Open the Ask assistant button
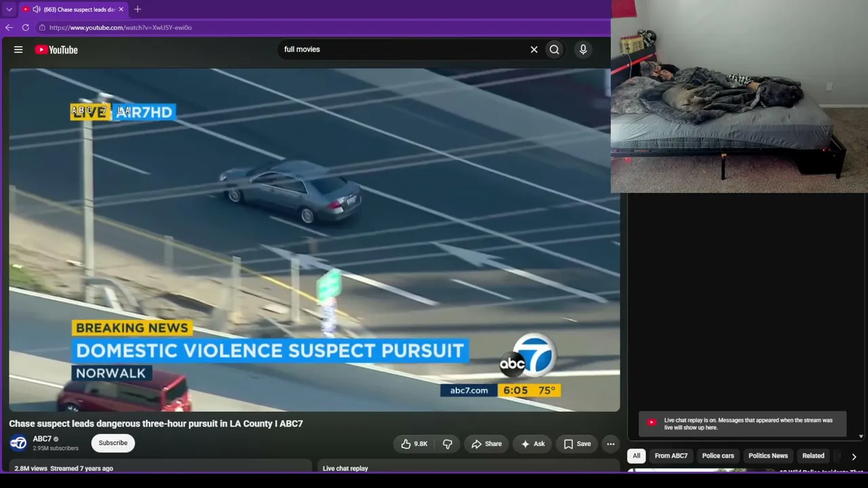This screenshot has height=488, width=868. (532, 444)
